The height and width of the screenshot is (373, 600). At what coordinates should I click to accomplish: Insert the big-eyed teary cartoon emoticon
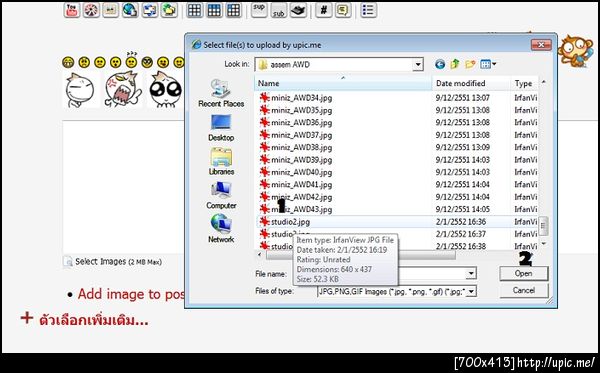[x=165, y=90]
